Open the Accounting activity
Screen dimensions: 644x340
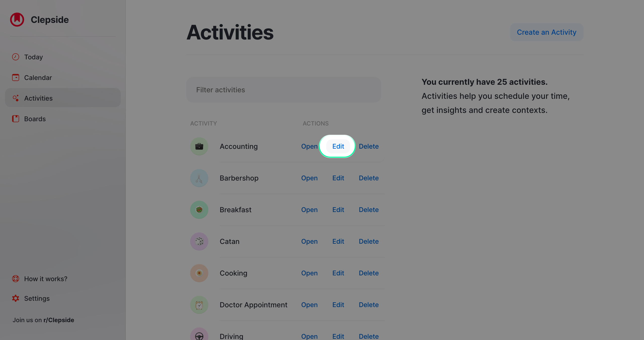[x=309, y=146]
